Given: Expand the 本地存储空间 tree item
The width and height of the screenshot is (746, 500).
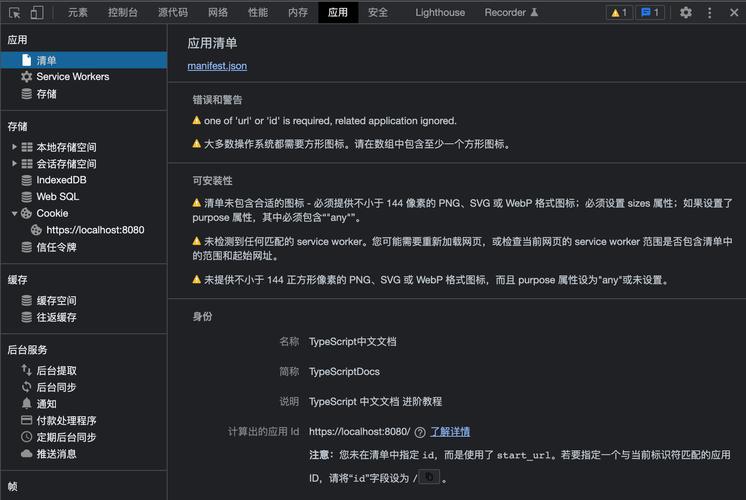Looking at the screenshot, I should coord(14,147).
